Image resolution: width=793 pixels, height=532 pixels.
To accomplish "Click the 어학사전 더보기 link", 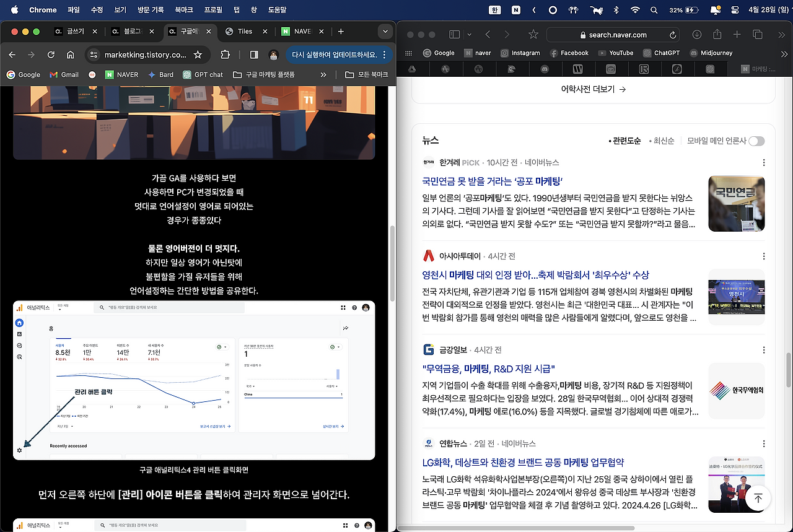I will [x=589, y=89].
